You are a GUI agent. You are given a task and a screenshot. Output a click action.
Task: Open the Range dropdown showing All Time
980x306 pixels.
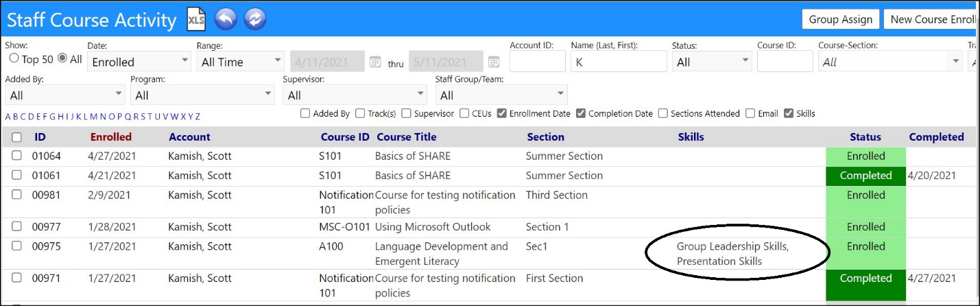pos(240,62)
